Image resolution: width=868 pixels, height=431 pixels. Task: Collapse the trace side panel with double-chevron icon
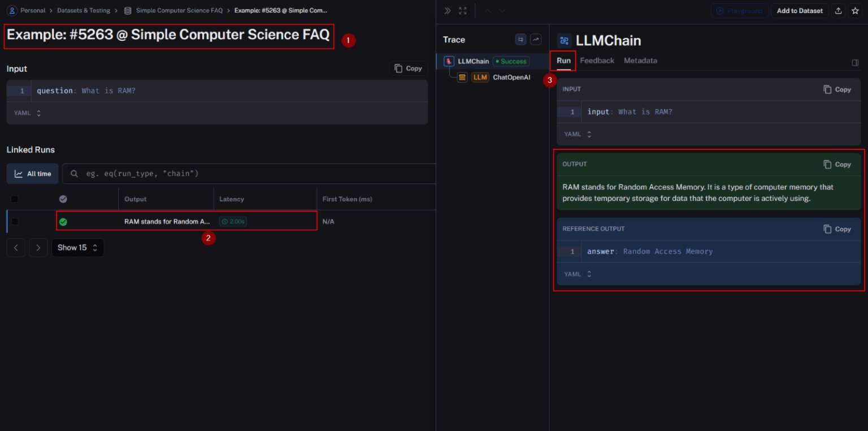(x=448, y=11)
